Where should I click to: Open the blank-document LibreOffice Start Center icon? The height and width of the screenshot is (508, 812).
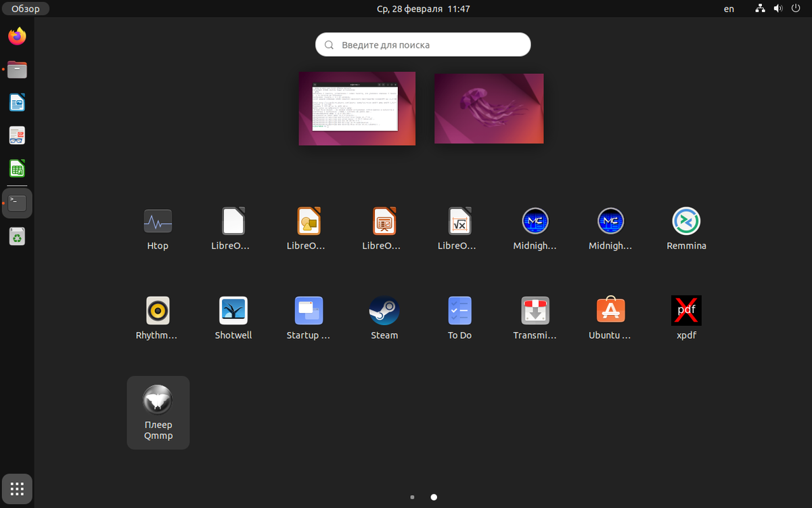(233, 230)
